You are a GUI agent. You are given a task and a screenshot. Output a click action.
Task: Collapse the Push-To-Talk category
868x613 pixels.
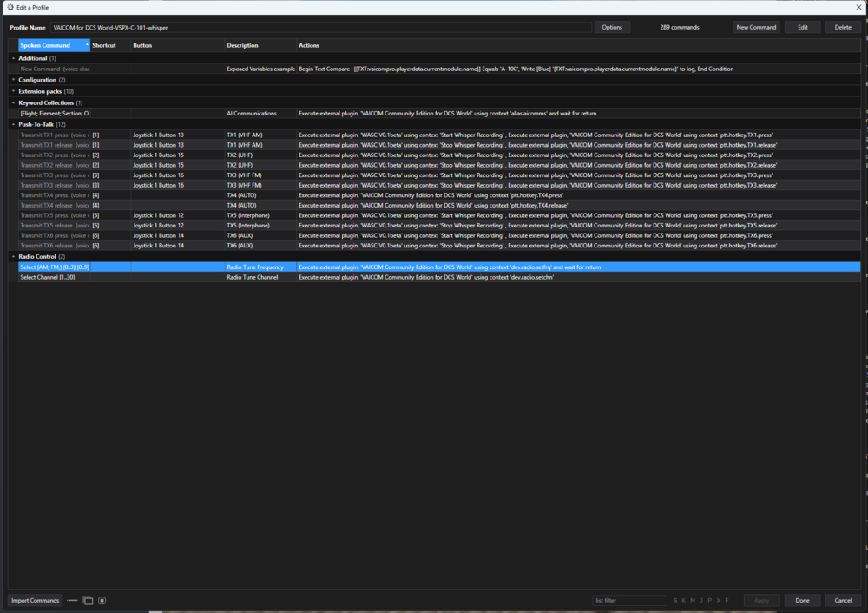coord(13,124)
